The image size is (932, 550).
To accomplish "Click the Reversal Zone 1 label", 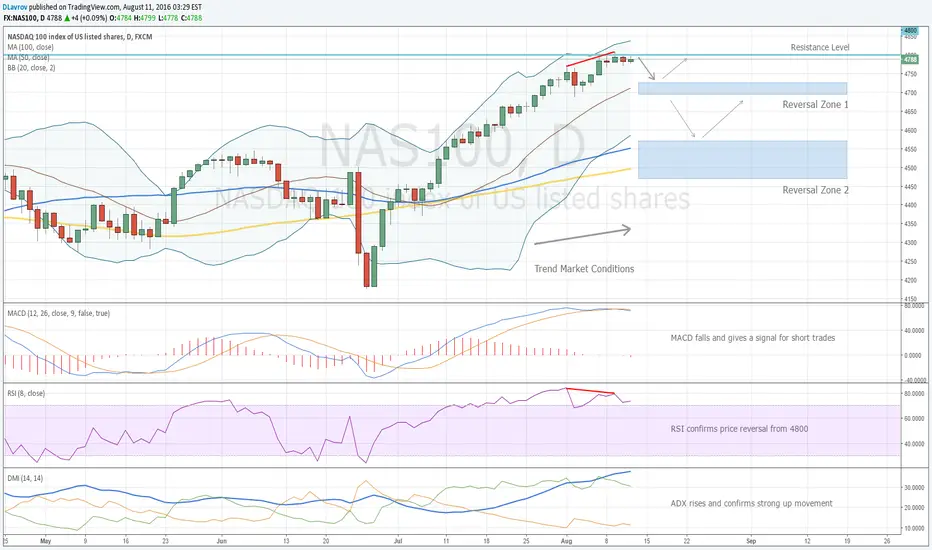I will point(815,105).
